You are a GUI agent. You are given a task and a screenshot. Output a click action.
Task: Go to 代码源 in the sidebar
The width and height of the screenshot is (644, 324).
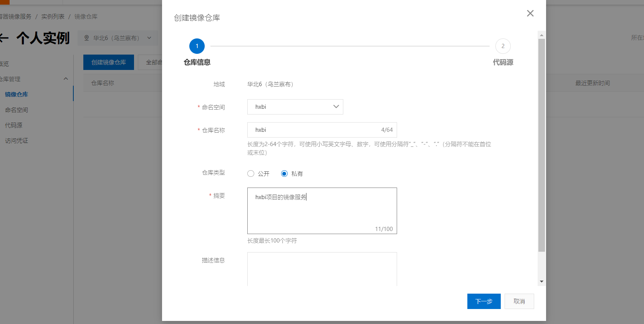pos(14,125)
